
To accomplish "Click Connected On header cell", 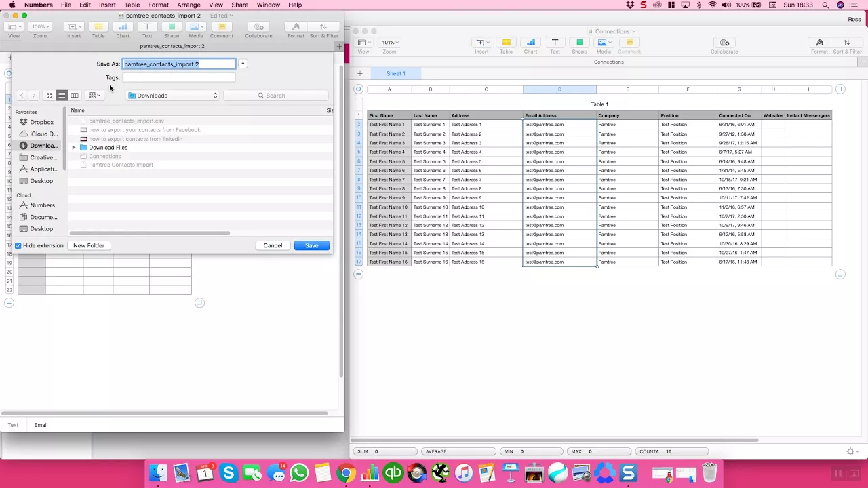I will [x=739, y=115].
